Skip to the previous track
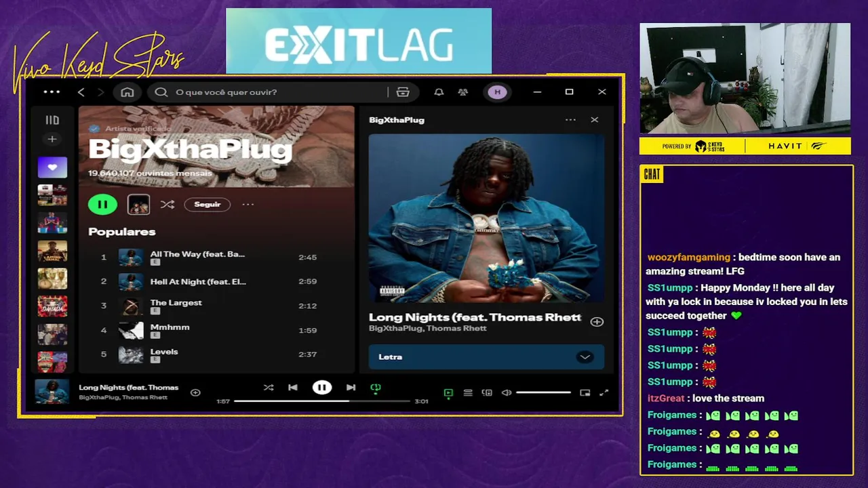868x488 pixels. pos(293,388)
